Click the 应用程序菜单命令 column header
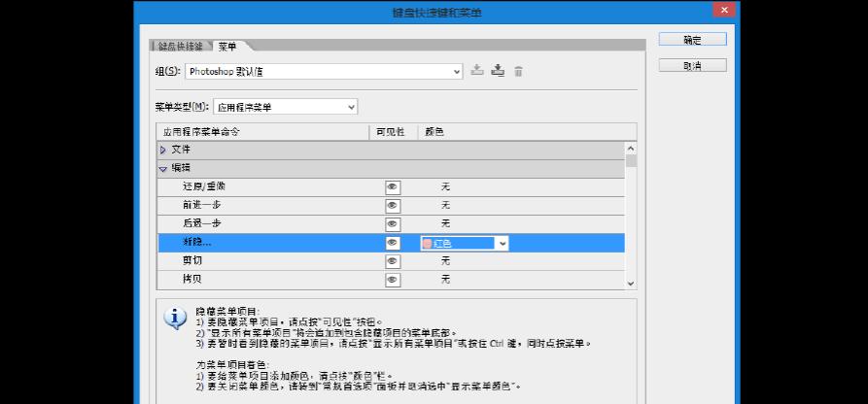Image resolution: width=868 pixels, height=404 pixels. (263, 132)
